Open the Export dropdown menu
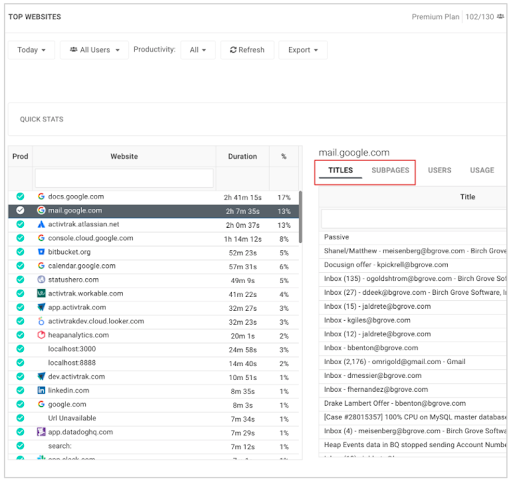Screen dimensions: 512x480 coord(303,50)
